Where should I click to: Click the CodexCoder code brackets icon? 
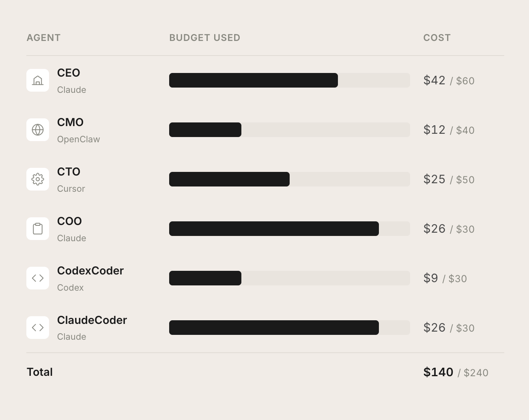point(38,278)
